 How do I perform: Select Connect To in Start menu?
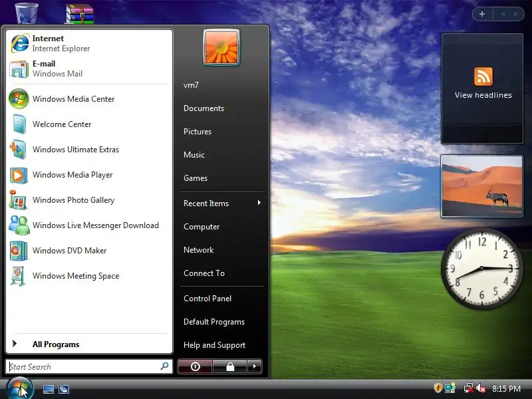click(x=204, y=273)
